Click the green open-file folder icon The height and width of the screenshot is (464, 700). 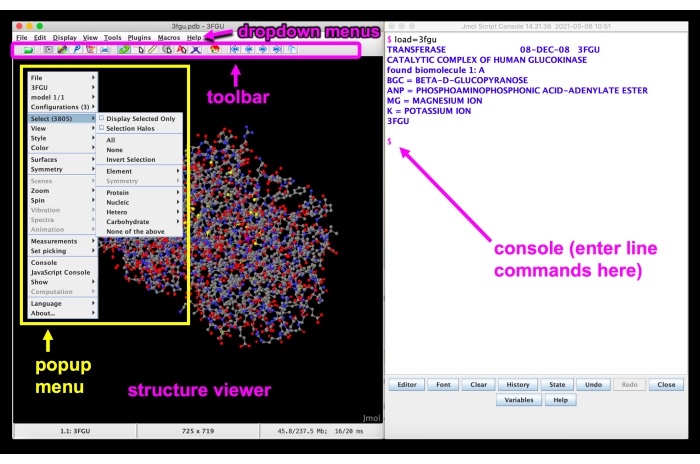click(27, 49)
